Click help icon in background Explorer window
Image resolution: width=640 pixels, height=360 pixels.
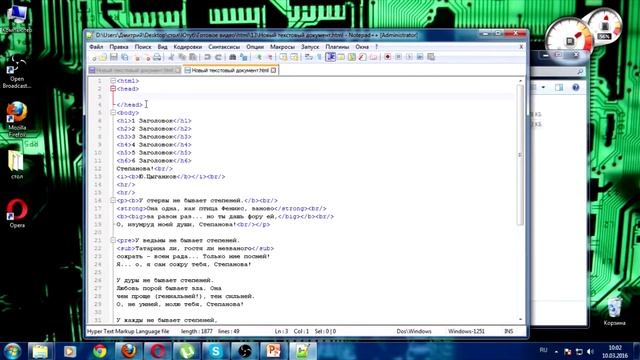576,87
